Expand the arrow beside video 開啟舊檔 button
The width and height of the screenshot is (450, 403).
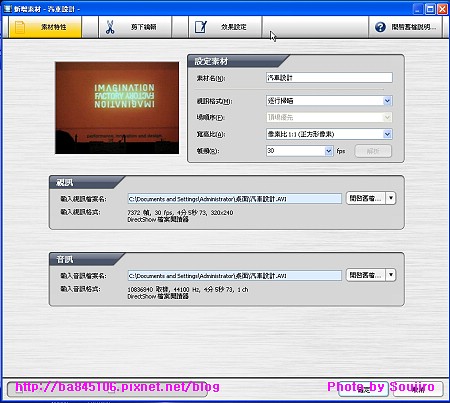click(x=391, y=198)
